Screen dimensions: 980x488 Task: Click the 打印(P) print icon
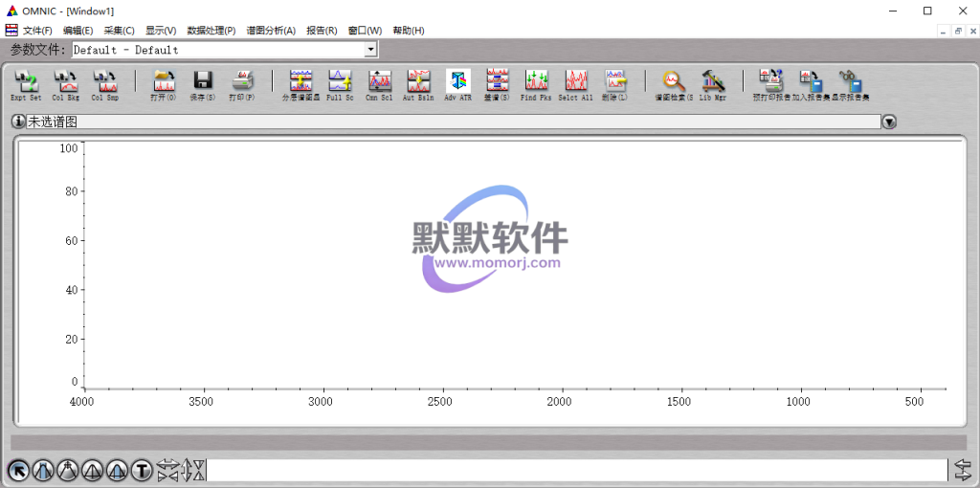[242, 83]
